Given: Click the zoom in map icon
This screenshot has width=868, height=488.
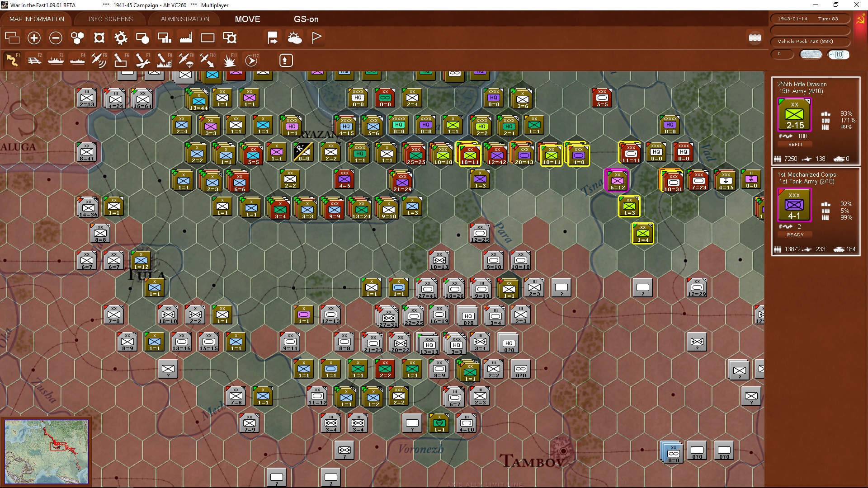Looking at the screenshot, I should click(x=34, y=38).
